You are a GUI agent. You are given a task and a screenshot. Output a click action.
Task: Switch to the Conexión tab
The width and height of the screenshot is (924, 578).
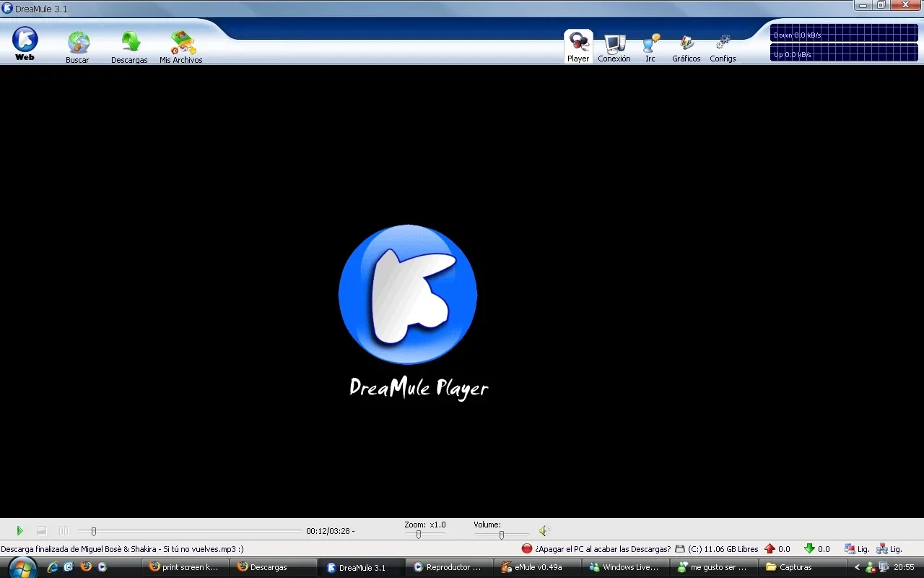point(614,48)
